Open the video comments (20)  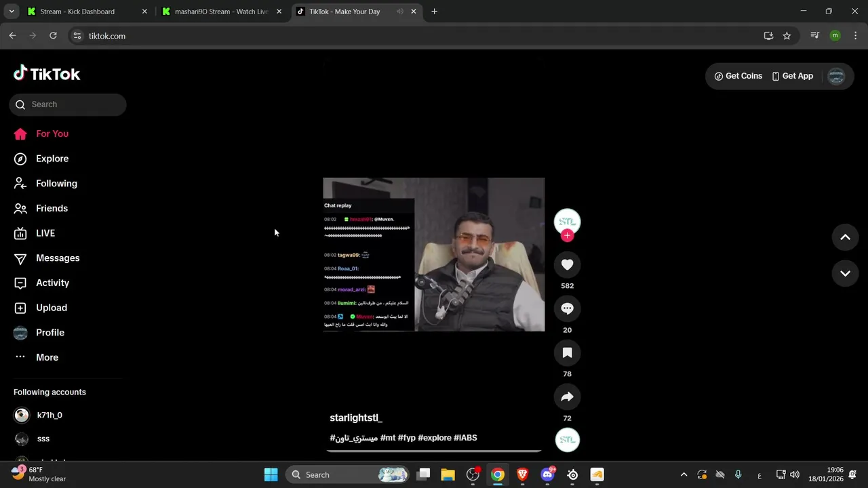coord(568,309)
